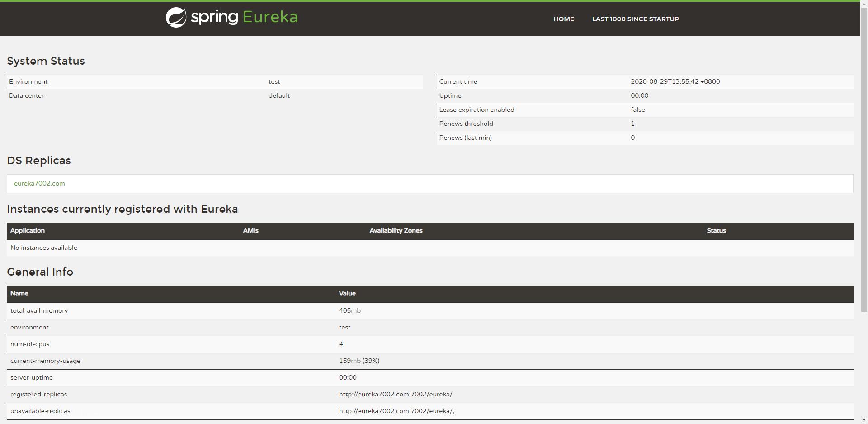Image resolution: width=868 pixels, height=424 pixels.
Task: Select the registered-replicas URL value
Action: point(396,394)
